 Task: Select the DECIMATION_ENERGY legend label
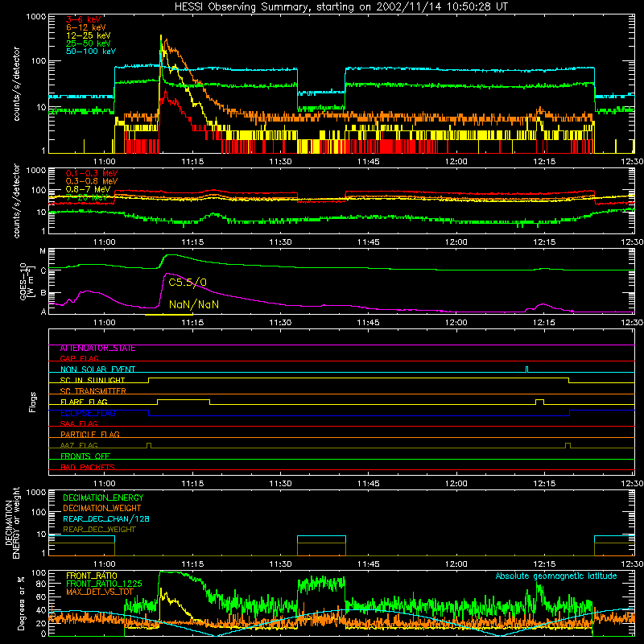(x=103, y=497)
